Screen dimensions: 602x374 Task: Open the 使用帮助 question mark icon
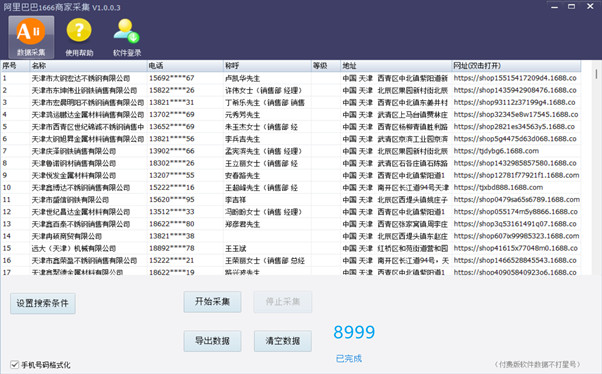tap(79, 37)
